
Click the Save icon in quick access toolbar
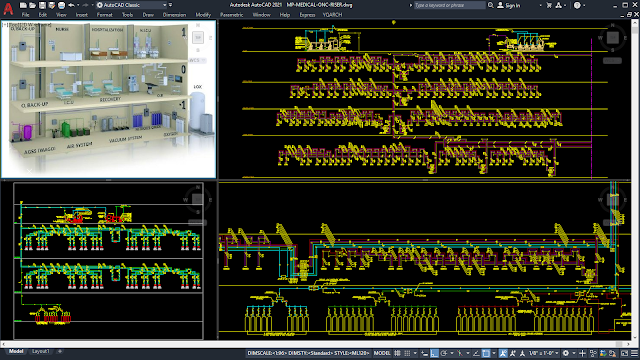(42, 5)
